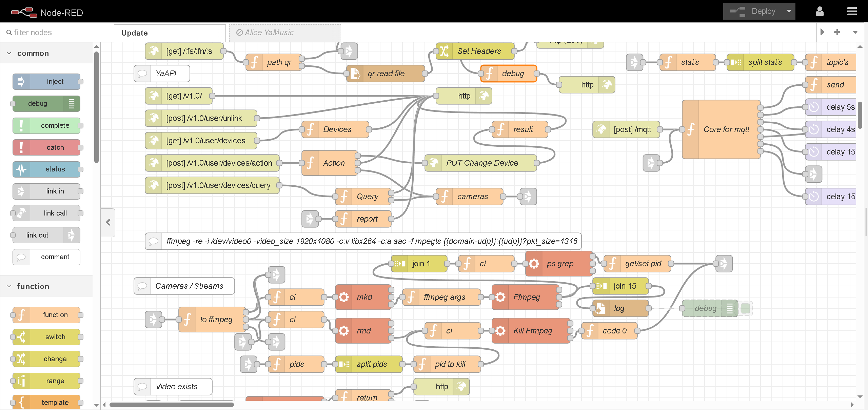Click the Set Headers change node
Viewport: 868px width, 410px height.
click(x=478, y=51)
